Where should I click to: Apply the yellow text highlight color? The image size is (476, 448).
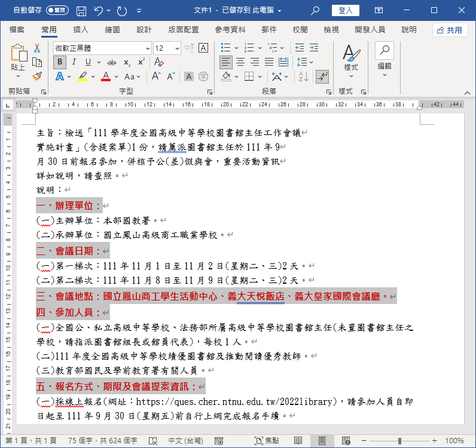83,76
